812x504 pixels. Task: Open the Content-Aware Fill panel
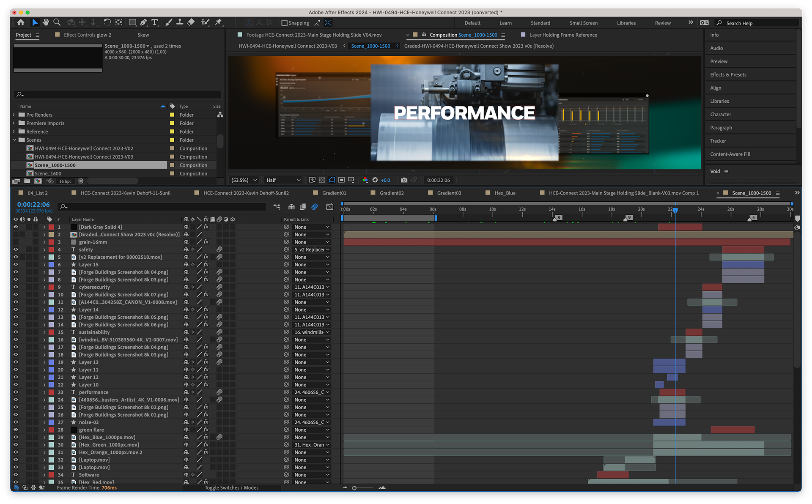[730, 154]
